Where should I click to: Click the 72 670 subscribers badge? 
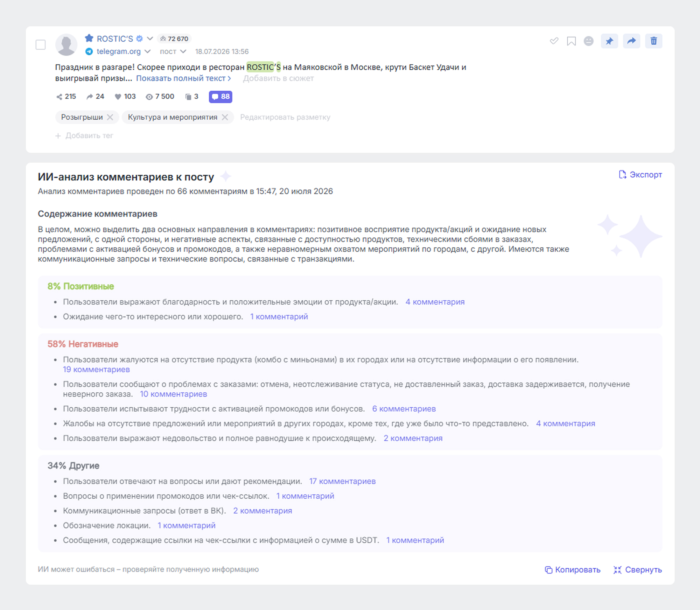174,39
